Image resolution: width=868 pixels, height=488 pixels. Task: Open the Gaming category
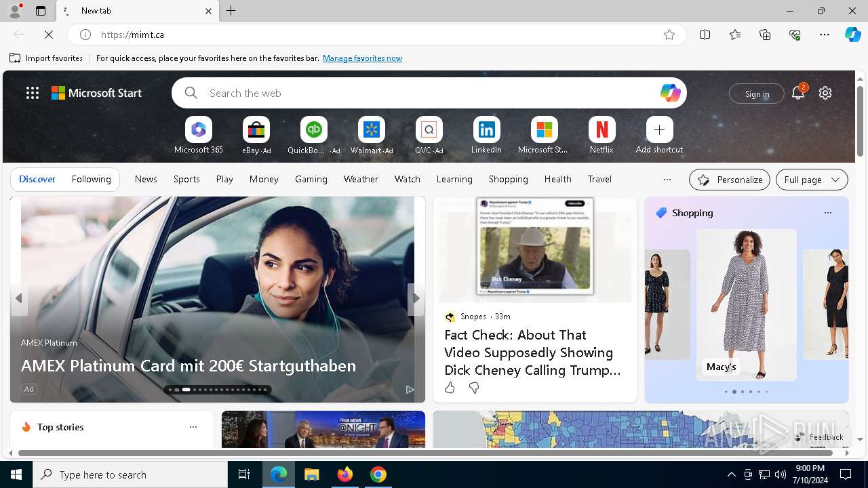click(311, 179)
